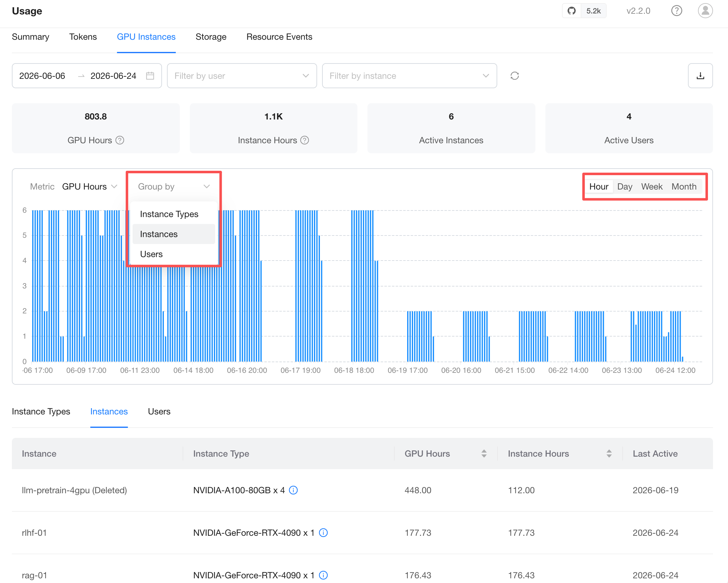
Task: Sort table by GPU Hours column
Action: pyautogui.click(x=483, y=454)
